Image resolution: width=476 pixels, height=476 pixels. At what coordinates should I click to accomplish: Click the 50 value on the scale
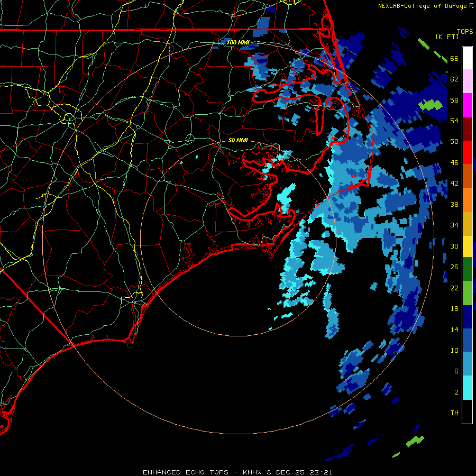click(454, 142)
